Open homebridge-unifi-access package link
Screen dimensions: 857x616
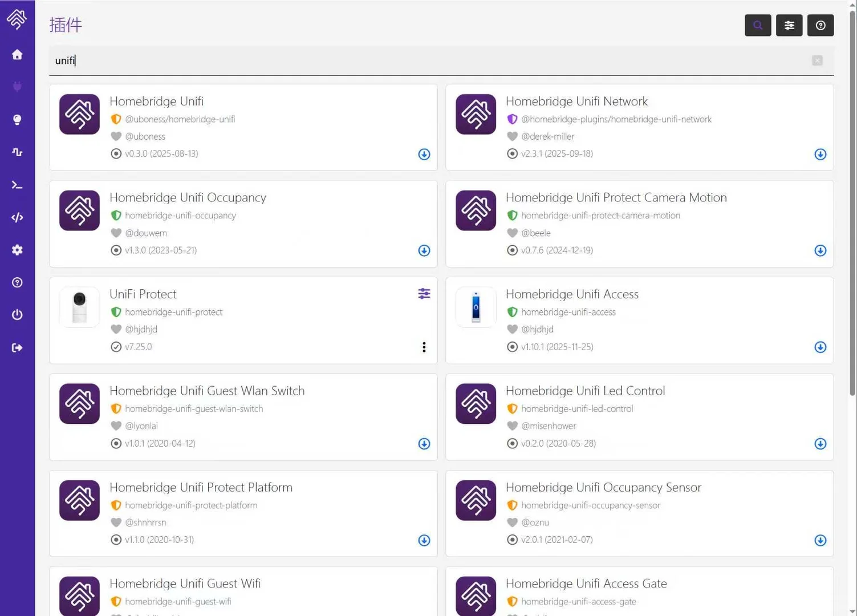[568, 312]
